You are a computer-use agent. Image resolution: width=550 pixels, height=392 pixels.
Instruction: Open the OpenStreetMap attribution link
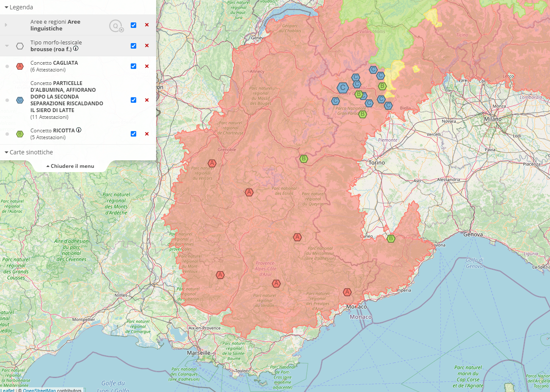[x=39, y=390]
